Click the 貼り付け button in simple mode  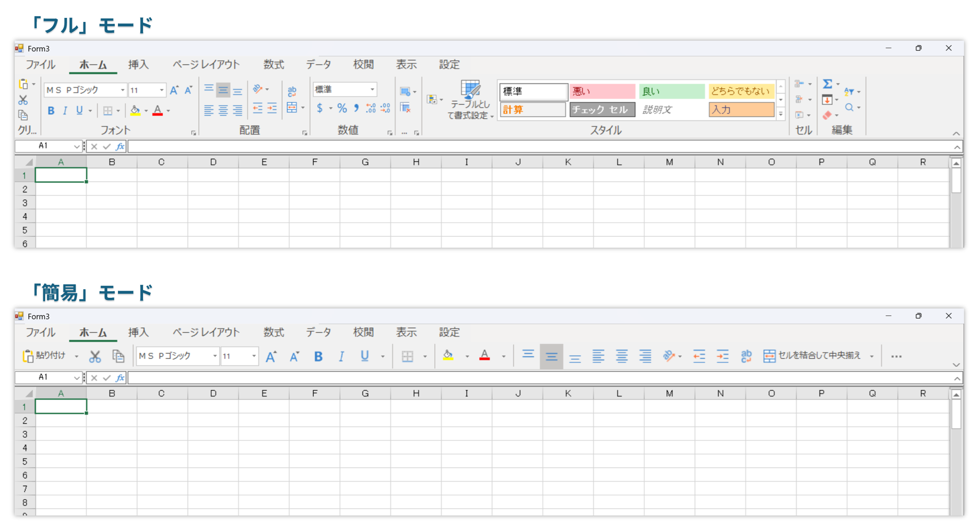(44, 356)
